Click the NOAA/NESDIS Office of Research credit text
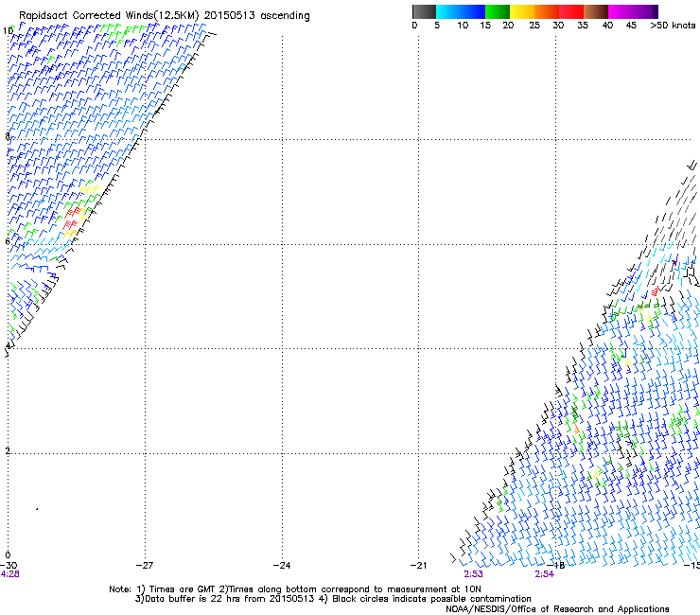Screen dimensions: 700x615 pyautogui.click(x=557, y=609)
